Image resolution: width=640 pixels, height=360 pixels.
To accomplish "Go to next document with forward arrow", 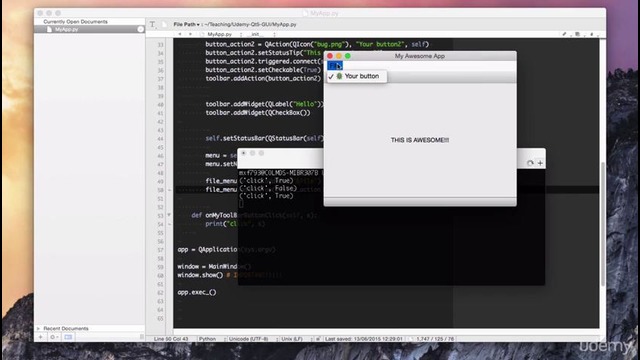I will (190, 34).
